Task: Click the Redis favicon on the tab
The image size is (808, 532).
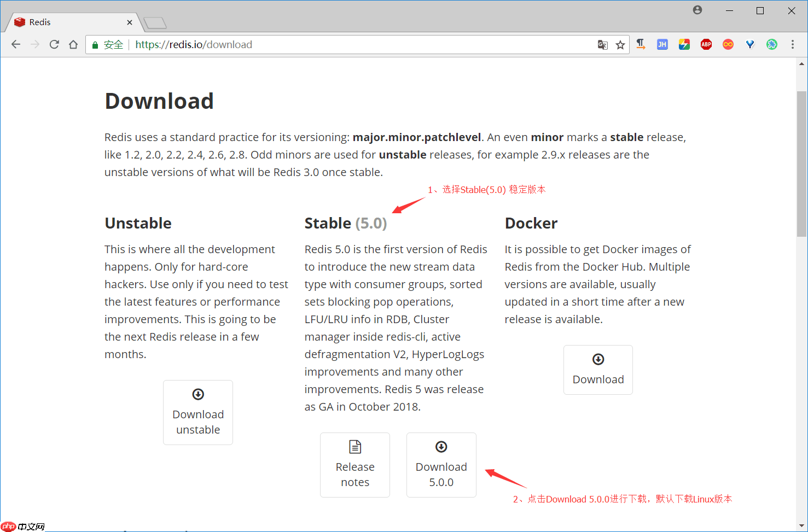Action: click(20, 22)
